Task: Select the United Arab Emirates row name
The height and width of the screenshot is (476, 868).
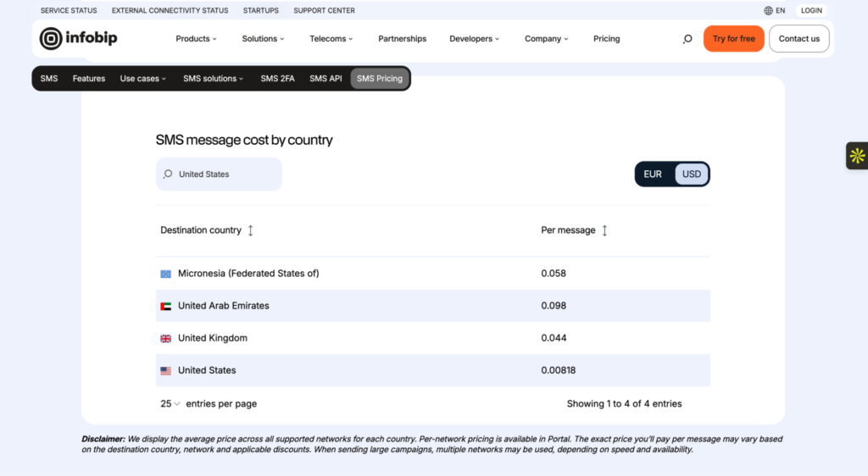Action: (224, 306)
